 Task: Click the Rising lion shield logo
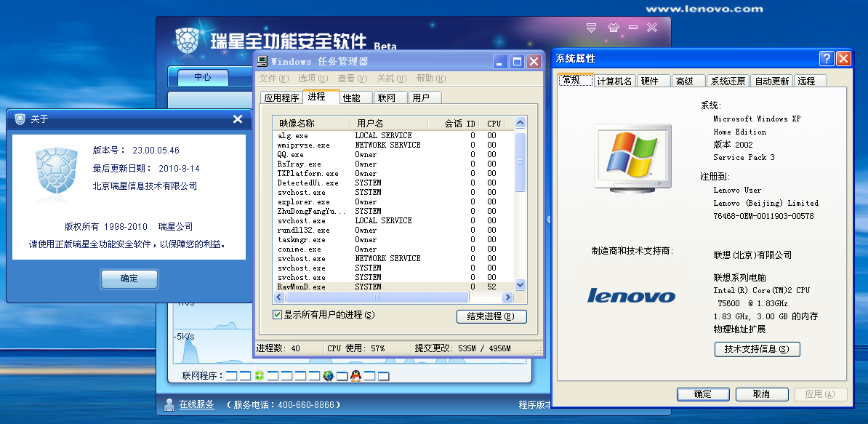(187, 40)
